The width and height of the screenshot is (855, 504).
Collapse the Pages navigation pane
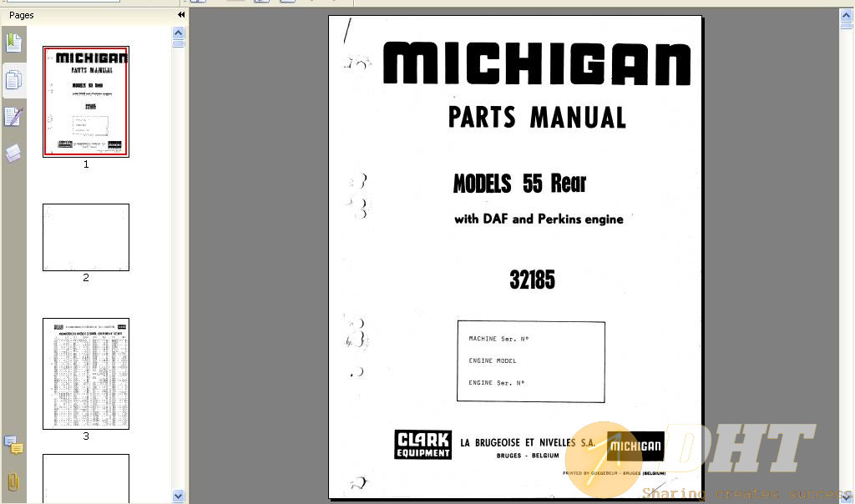[x=181, y=15]
